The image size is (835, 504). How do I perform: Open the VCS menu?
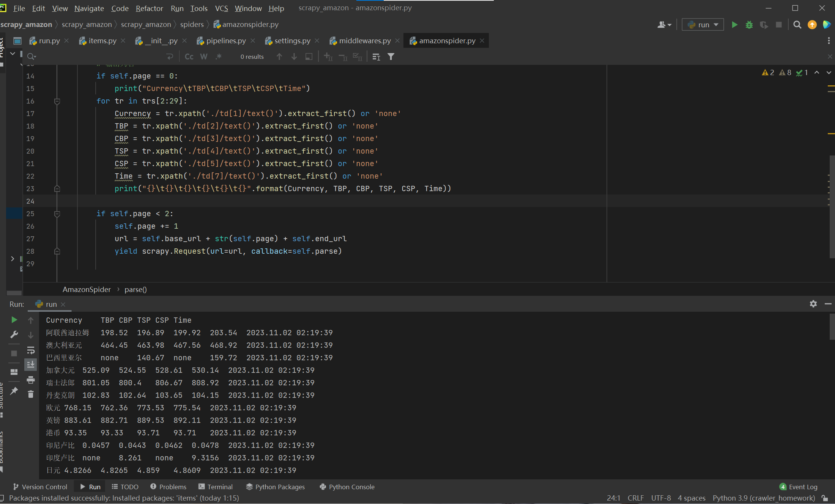pyautogui.click(x=222, y=8)
